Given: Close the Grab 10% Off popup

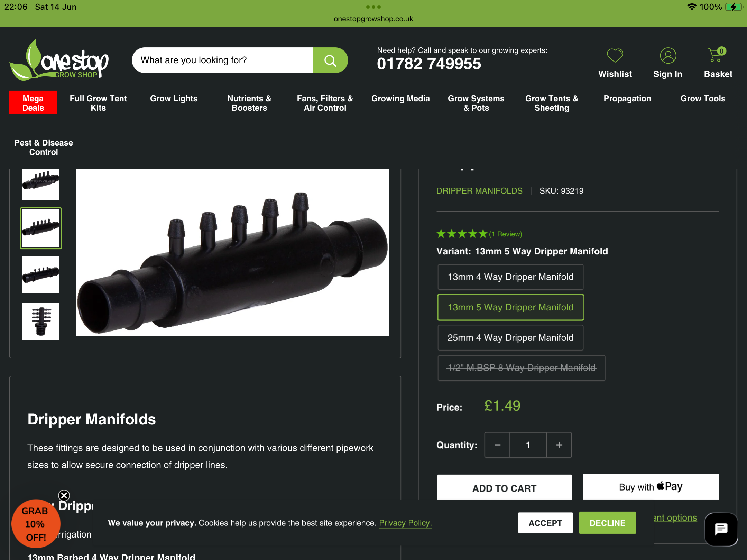Looking at the screenshot, I should point(64,495).
